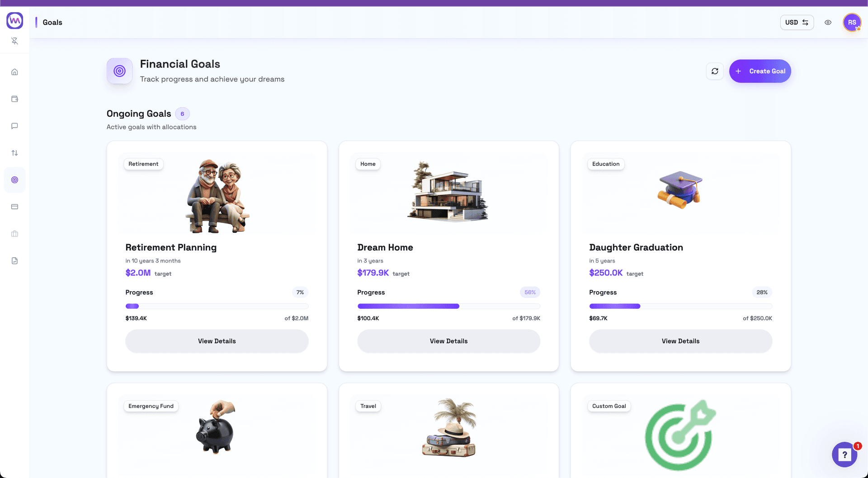The image size is (868, 478).
Task: Select the Wallet icon in the sidebar
Action: pos(14,99)
